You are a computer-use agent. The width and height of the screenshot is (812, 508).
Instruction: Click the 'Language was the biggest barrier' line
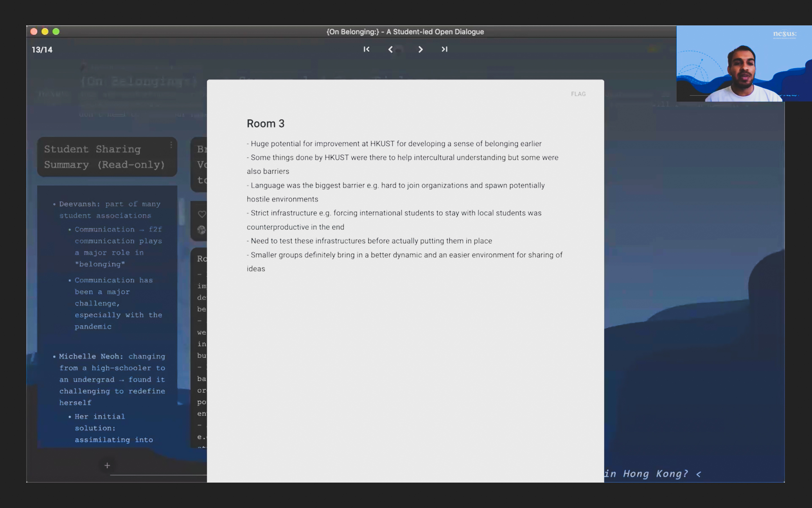click(396, 192)
